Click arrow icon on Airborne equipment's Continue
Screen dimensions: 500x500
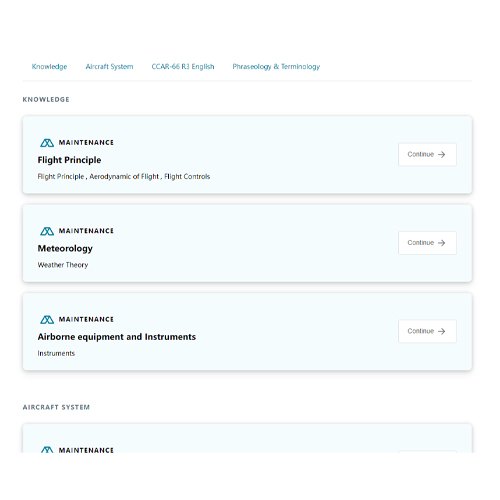(441, 331)
